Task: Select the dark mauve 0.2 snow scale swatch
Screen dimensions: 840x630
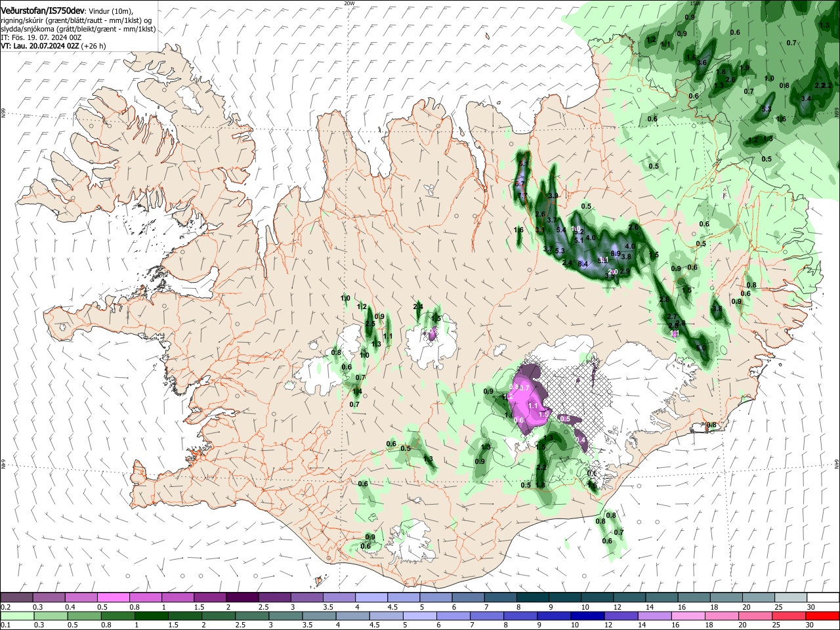Action: coord(16,597)
